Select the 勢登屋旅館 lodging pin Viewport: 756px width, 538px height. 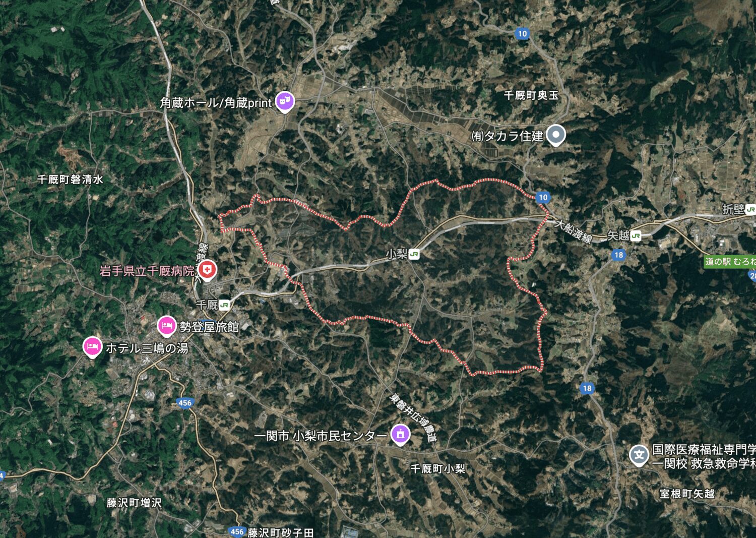(x=166, y=326)
